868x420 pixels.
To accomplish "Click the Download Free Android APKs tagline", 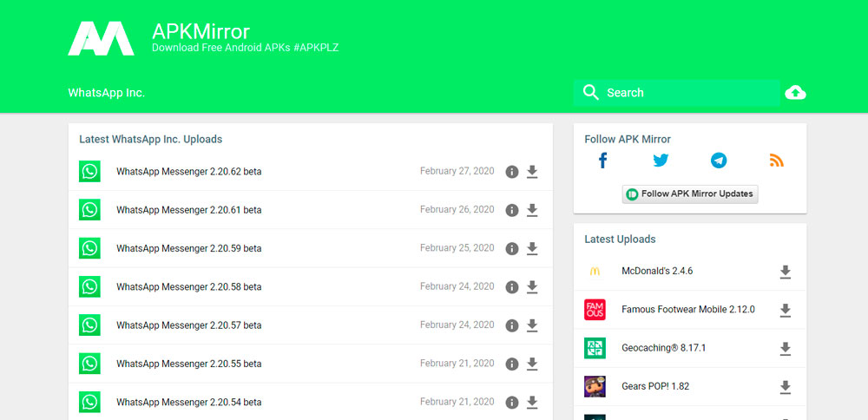I will point(246,48).
